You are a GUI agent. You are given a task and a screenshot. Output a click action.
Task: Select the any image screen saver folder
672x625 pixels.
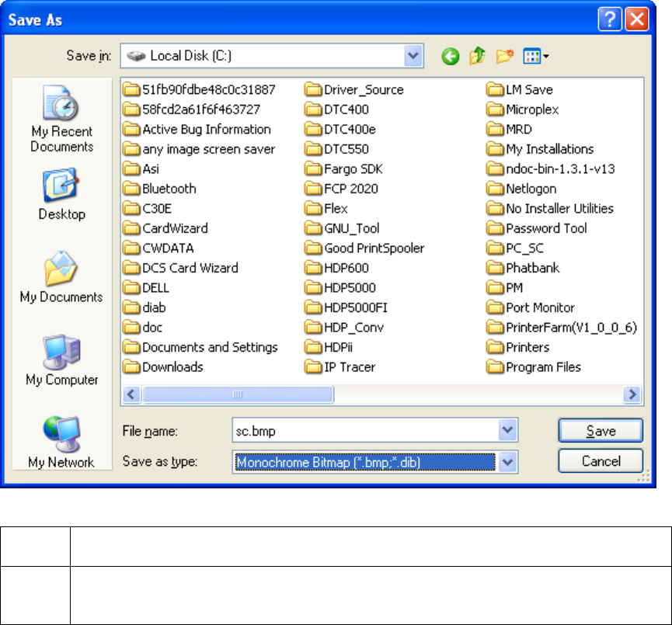coord(209,149)
